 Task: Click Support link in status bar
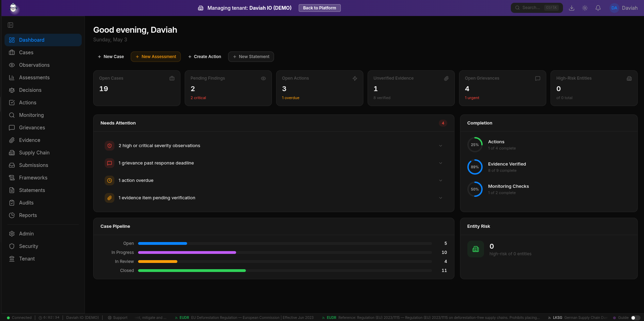pyautogui.click(x=118, y=318)
